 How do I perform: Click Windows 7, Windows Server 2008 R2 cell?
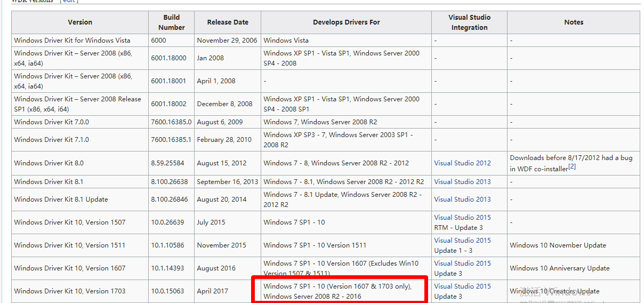[x=347, y=122]
